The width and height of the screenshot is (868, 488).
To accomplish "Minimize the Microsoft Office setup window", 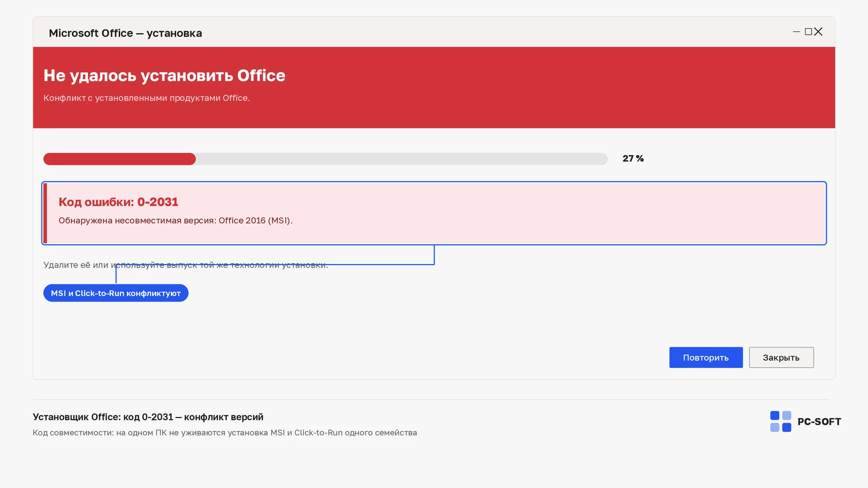I will point(796,32).
